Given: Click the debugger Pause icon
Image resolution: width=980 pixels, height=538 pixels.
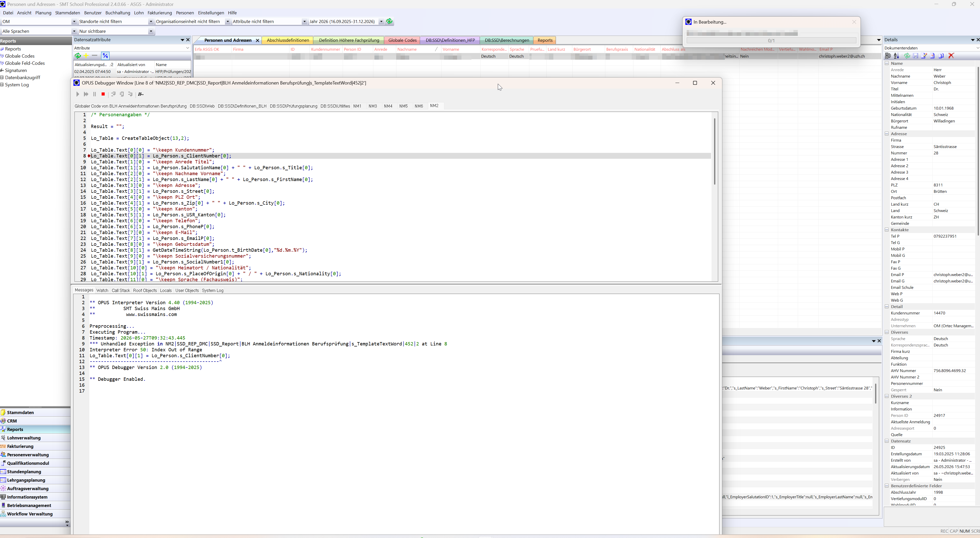Looking at the screenshot, I should (94, 94).
